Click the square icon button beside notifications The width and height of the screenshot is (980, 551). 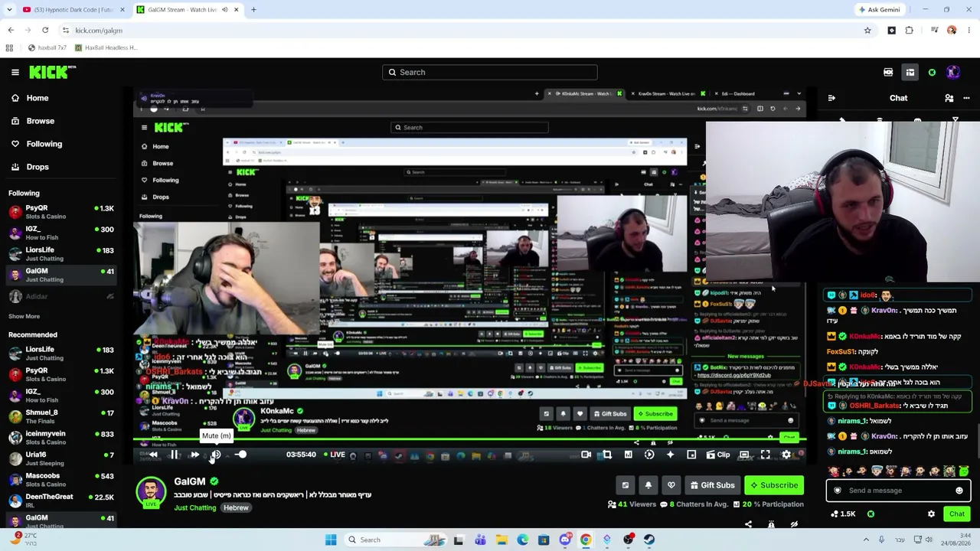pyautogui.click(x=626, y=485)
